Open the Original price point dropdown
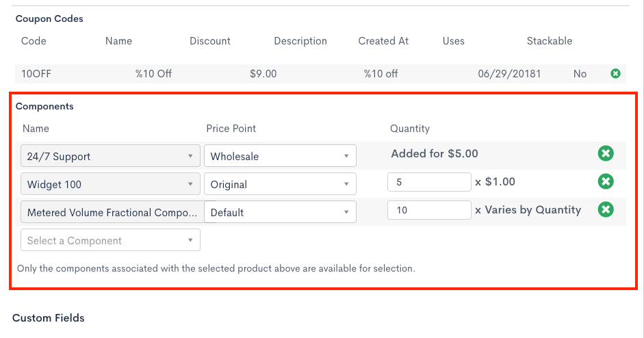644x338 pixels. coord(280,184)
